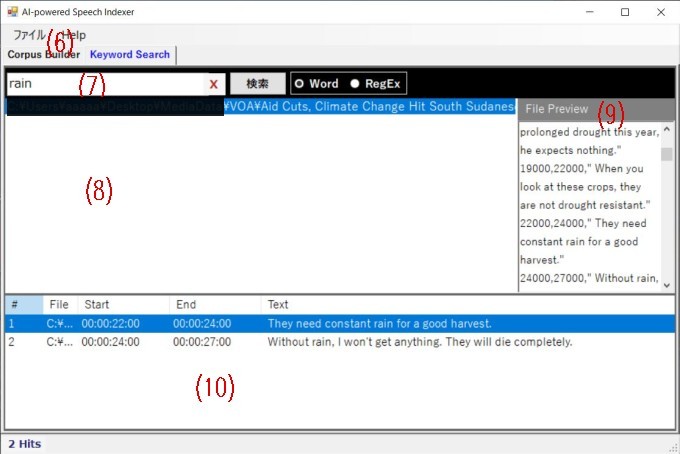Open the Help menu
The width and height of the screenshot is (680, 454).
coord(74,35)
